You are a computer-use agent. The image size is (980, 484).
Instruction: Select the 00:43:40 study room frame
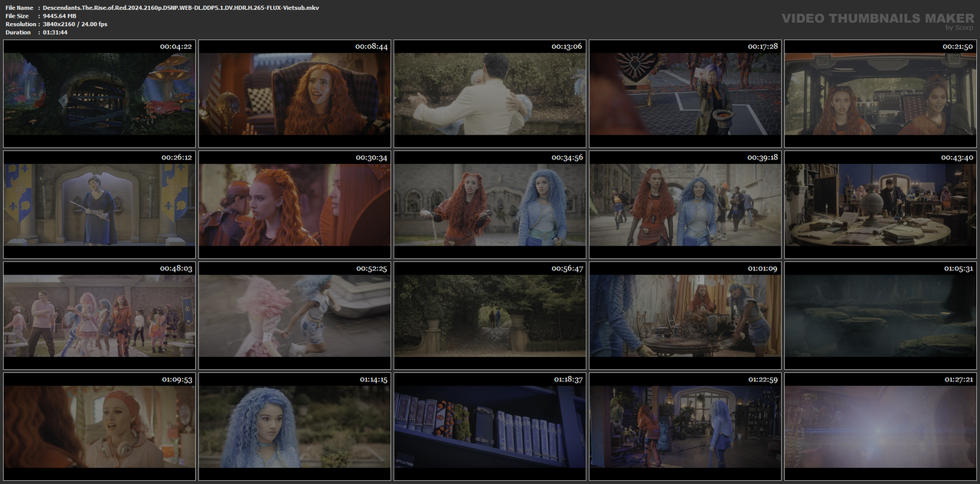tap(880, 204)
